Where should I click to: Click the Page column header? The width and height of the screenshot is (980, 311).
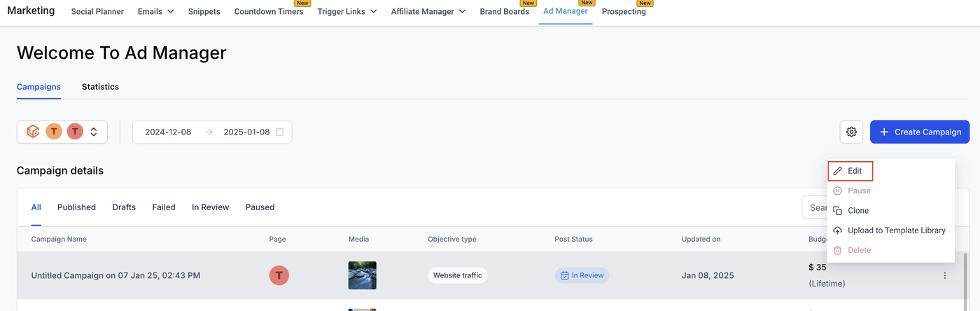click(277, 239)
